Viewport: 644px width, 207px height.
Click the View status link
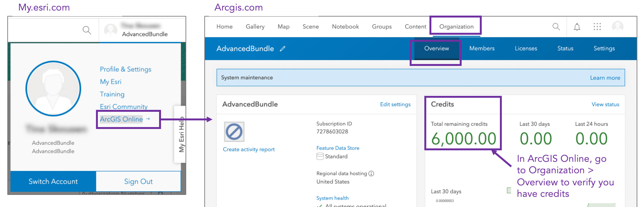click(x=605, y=104)
